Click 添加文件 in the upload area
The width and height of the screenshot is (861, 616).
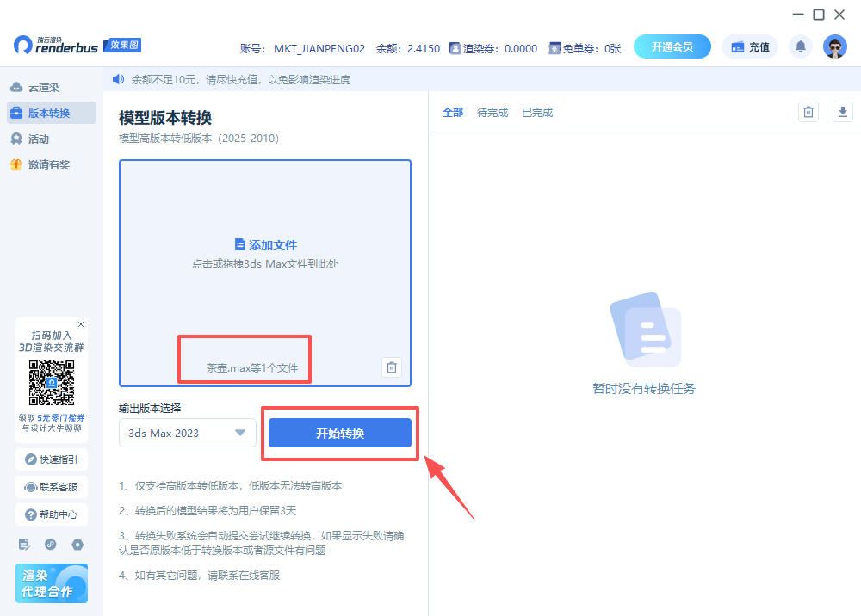[265, 245]
